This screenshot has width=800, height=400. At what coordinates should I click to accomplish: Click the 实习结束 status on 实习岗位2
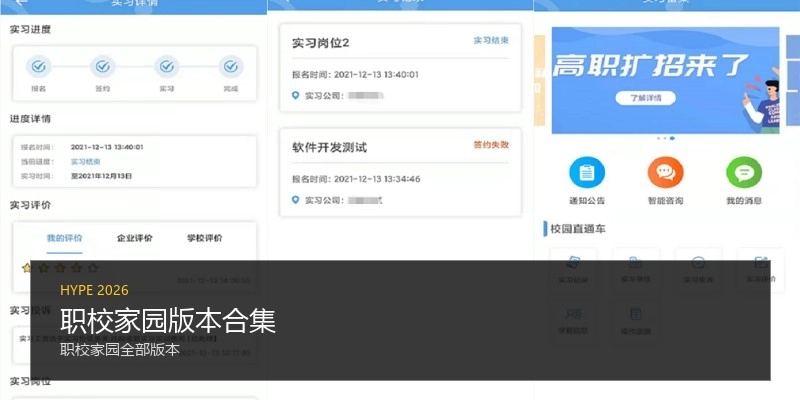[491, 41]
